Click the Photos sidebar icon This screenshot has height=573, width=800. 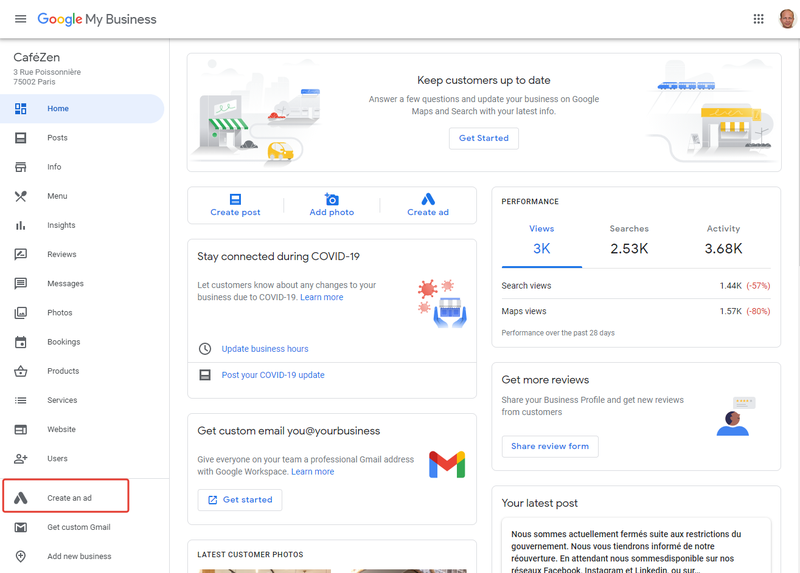click(x=20, y=313)
